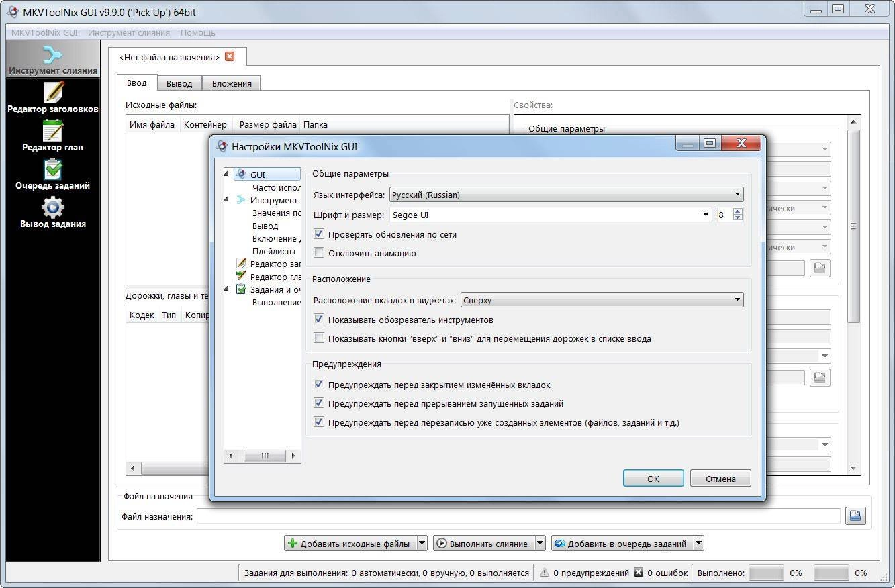Expand dropdown arrow next to Добавить в очередь заданий

[698, 544]
